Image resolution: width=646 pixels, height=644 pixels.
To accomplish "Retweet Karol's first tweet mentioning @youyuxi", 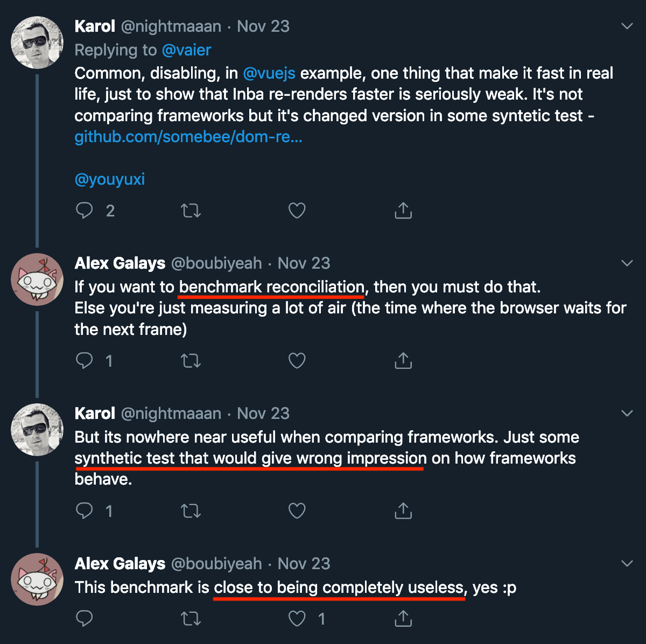I will pyautogui.click(x=191, y=211).
